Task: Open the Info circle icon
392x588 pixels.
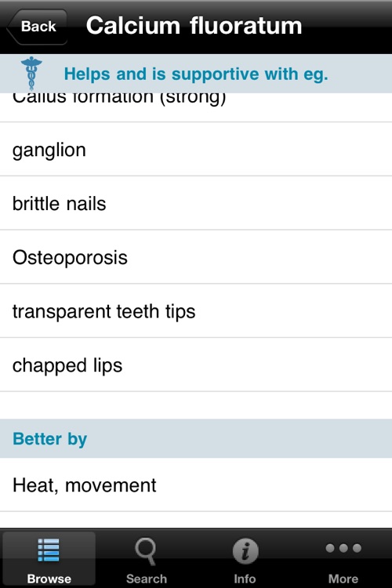Action: [245, 551]
